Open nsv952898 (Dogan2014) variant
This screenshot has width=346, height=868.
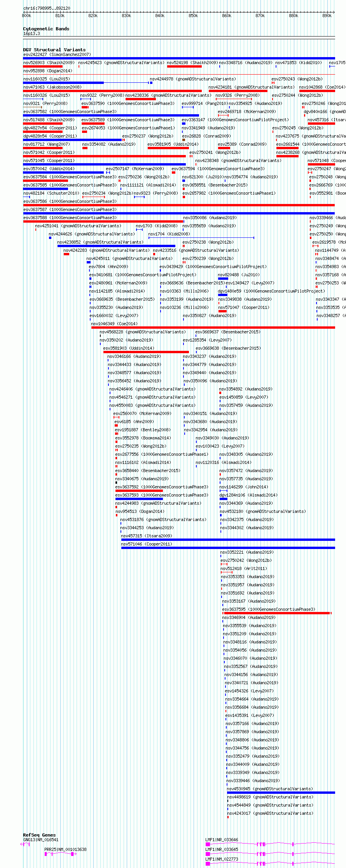pos(47,71)
